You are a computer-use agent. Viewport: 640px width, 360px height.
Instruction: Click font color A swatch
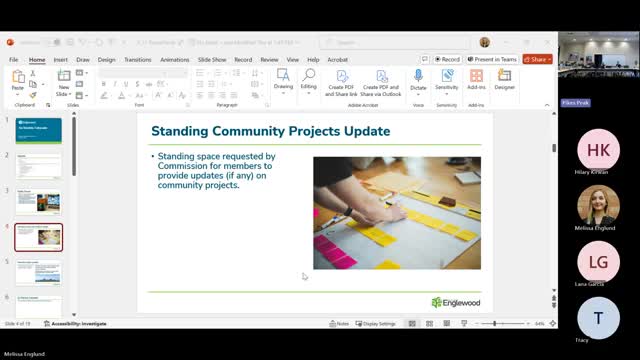[121, 96]
